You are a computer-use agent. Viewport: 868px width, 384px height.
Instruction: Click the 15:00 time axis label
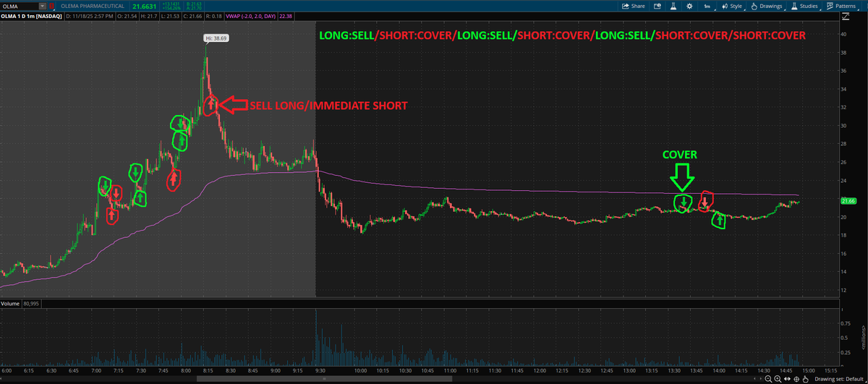tap(809, 370)
